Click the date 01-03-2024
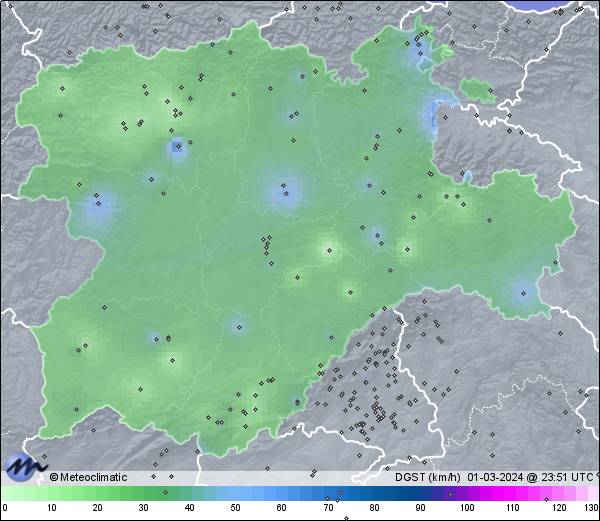Viewport: 600px width, 521px height. (495, 477)
